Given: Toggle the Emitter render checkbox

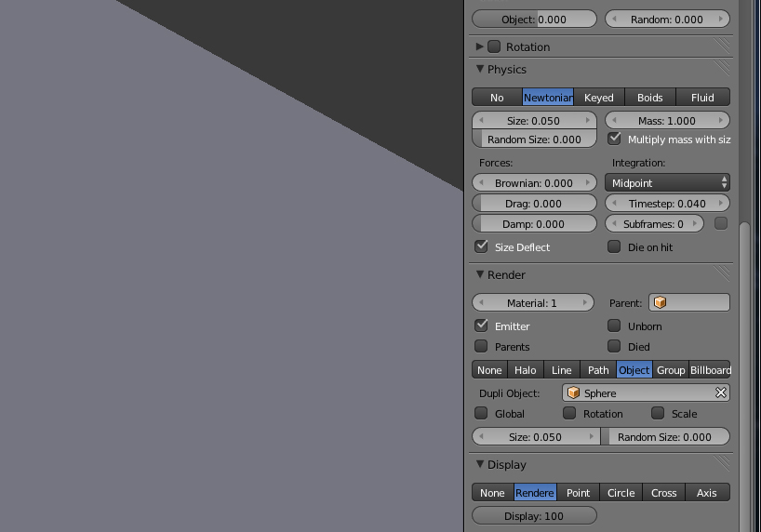Looking at the screenshot, I should click(482, 326).
